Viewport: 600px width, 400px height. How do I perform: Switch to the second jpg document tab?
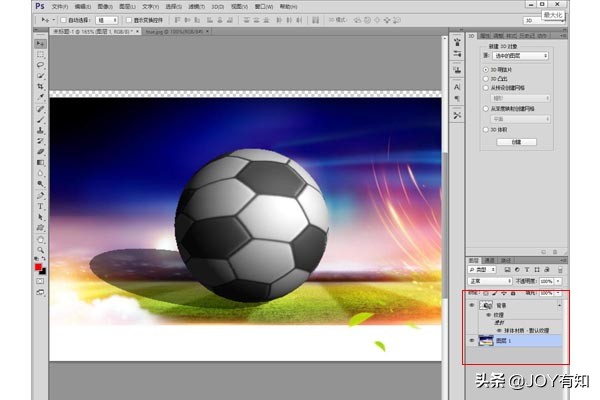(x=175, y=31)
